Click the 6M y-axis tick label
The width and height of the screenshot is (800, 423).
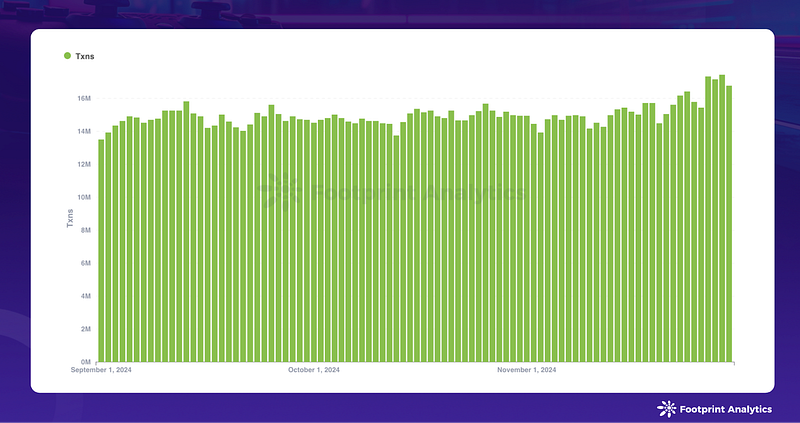[x=86, y=263]
